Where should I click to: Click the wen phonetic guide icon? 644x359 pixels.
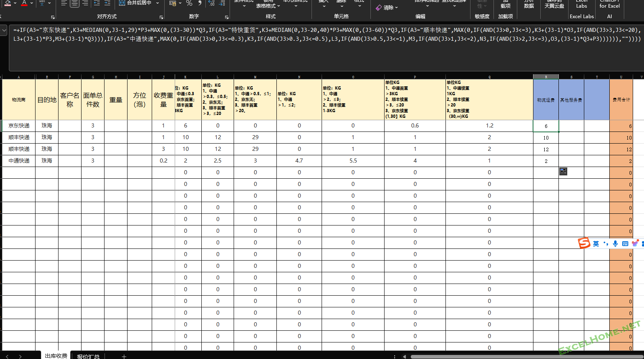tap(42, 3)
